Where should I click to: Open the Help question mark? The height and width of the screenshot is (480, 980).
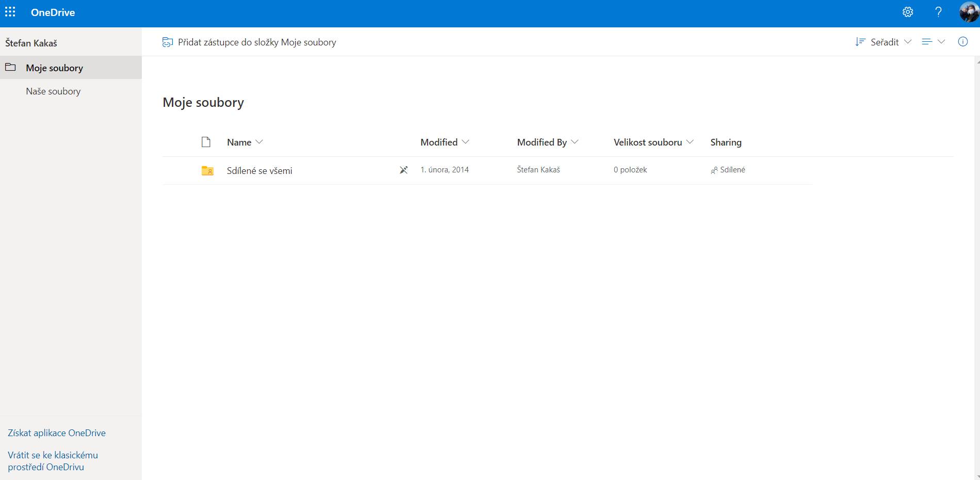click(x=938, y=11)
